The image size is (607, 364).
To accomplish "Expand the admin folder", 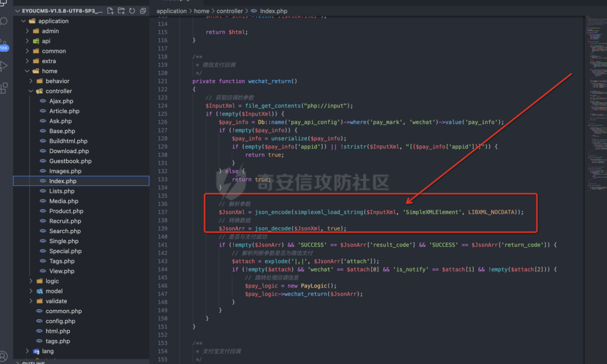I will coord(50,31).
